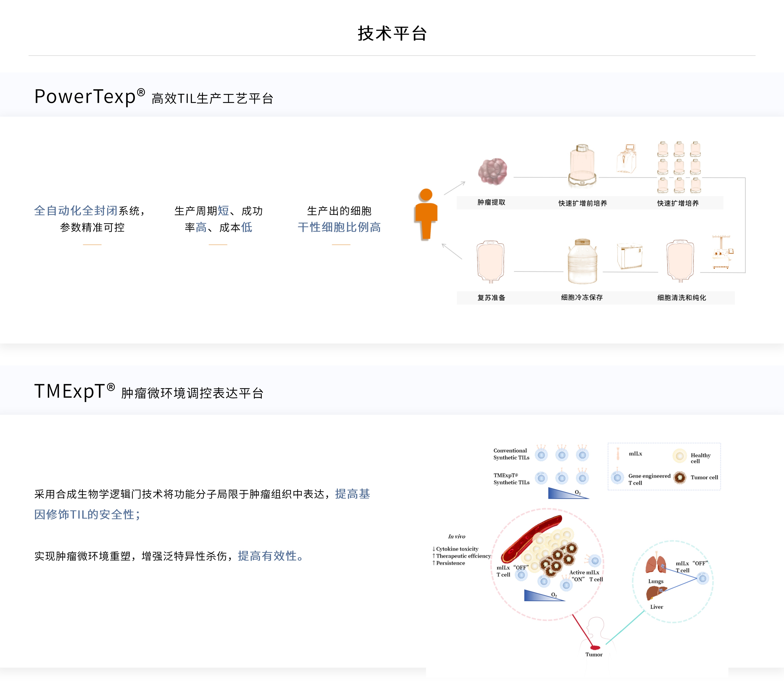Click the 细胞冷冻保存 step label
Viewport: 784px width, 687px height.
click(x=582, y=297)
